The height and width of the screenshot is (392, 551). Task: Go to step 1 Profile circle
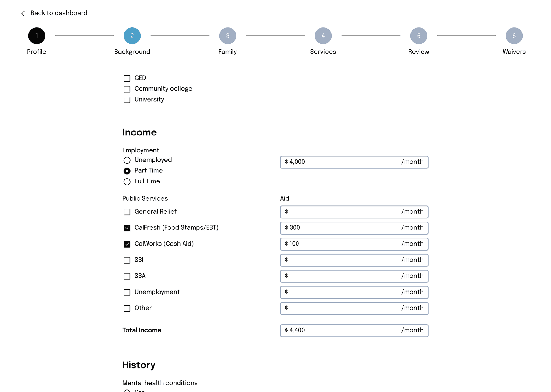point(37,36)
